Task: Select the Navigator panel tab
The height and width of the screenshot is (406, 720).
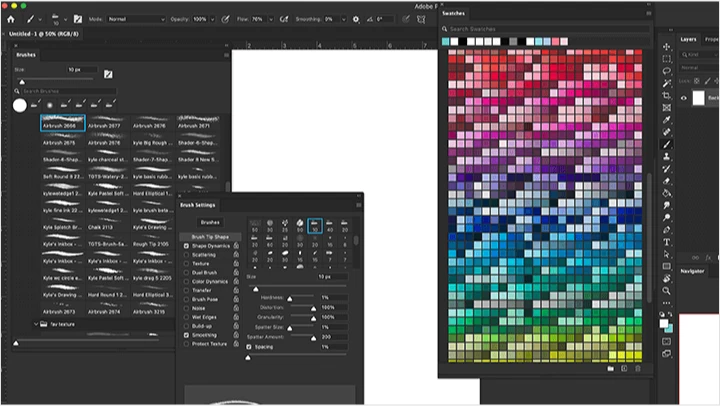Action: click(x=692, y=271)
